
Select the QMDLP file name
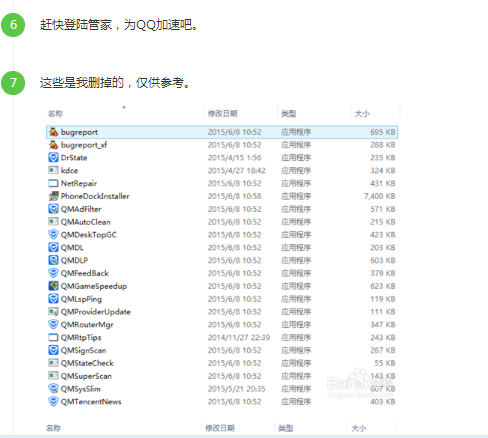(x=74, y=260)
